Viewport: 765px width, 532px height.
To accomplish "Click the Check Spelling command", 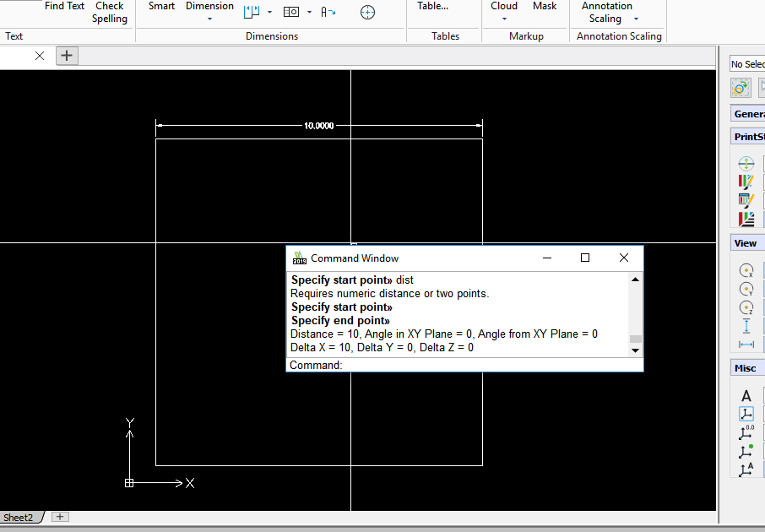I will coord(110,12).
